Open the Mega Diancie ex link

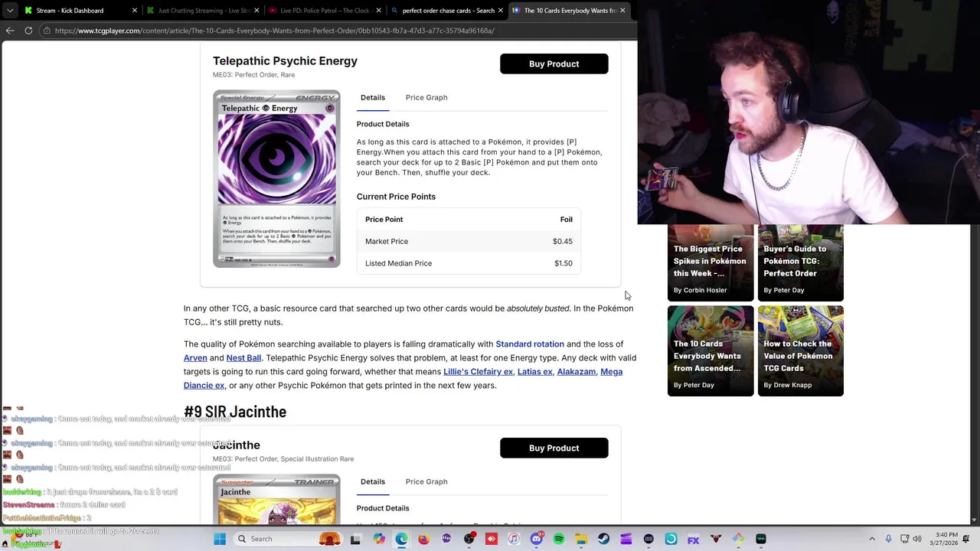coord(403,379)
